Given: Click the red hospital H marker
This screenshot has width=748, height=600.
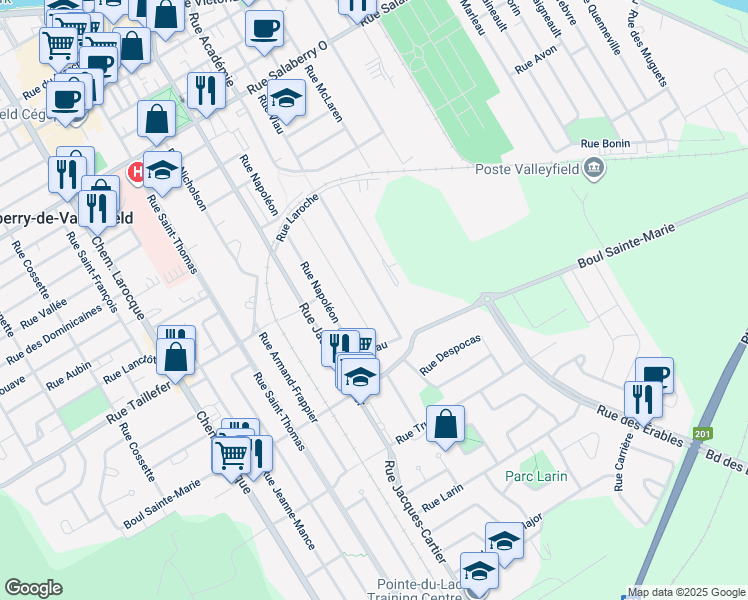Looking at the screenshot, I should tap(135, 172).
